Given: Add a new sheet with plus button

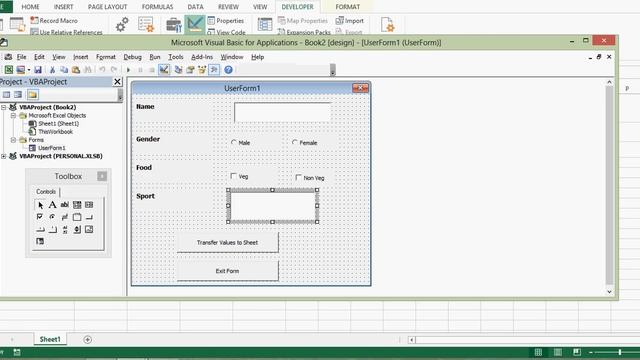Looking at the screenshot, I should click(x=87, y=340).
